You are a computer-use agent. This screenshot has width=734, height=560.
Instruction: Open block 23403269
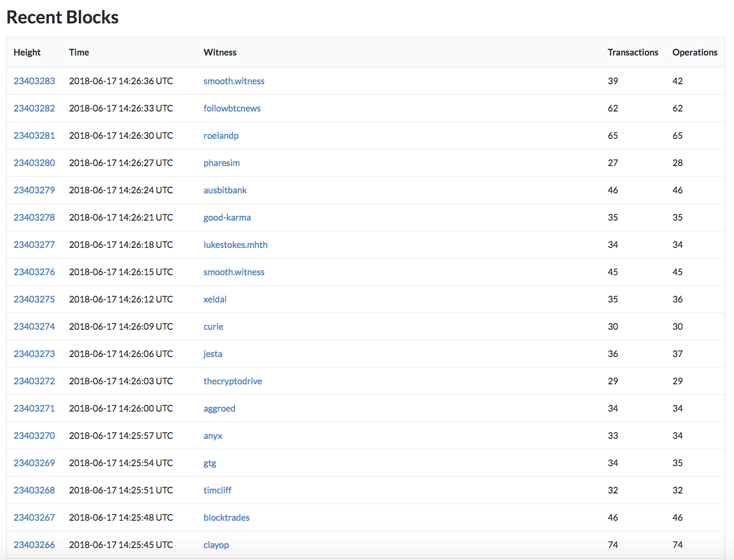[34, 463]
